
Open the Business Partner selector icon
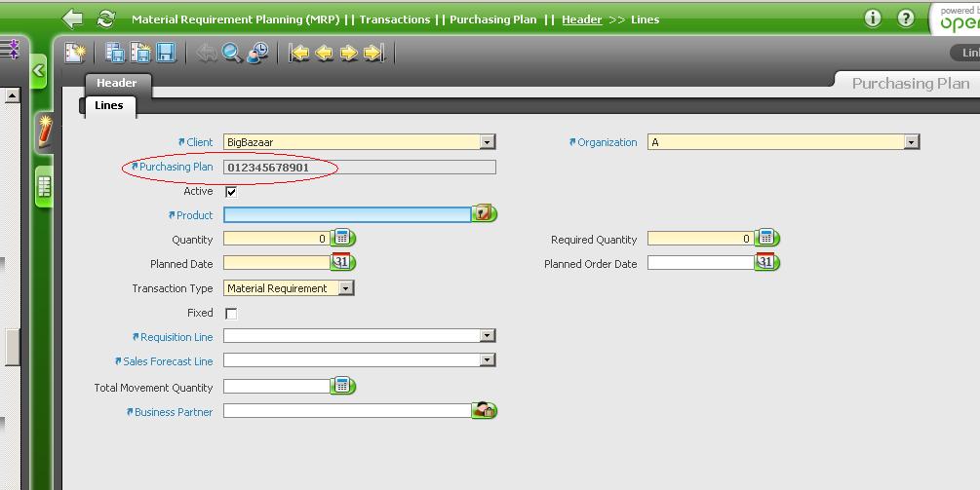click(x=484, y=410)
